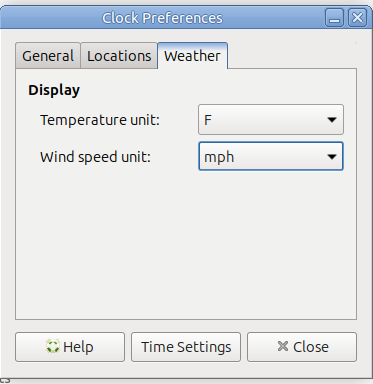Click the Temperature unit label
373x384 pixels.
100,120
